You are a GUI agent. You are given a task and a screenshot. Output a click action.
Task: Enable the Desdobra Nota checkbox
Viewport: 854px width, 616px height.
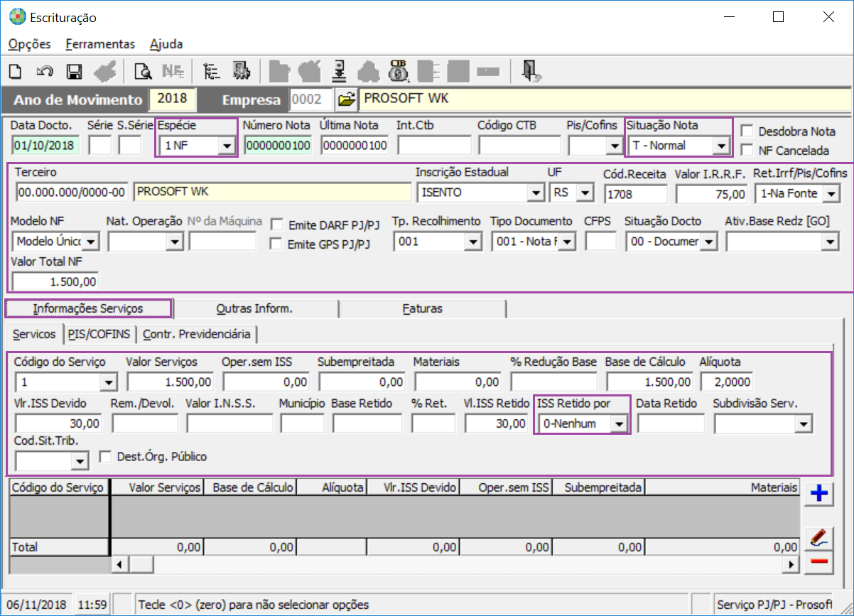747,131
